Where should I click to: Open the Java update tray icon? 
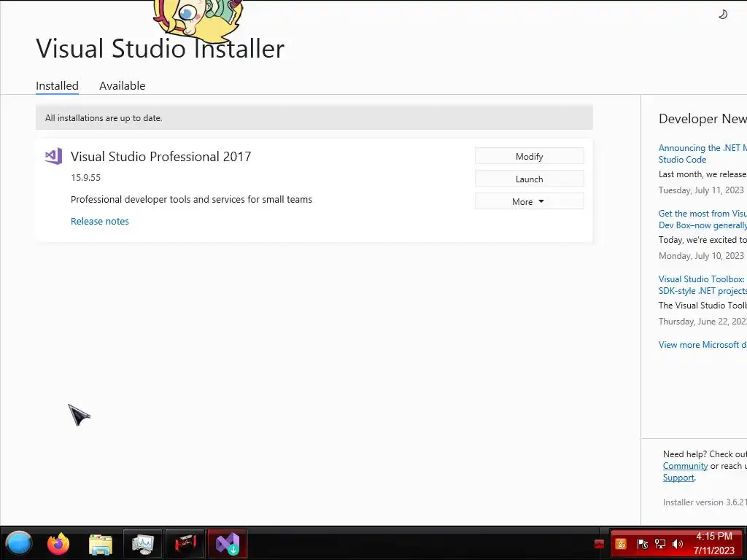pos(621,544)
